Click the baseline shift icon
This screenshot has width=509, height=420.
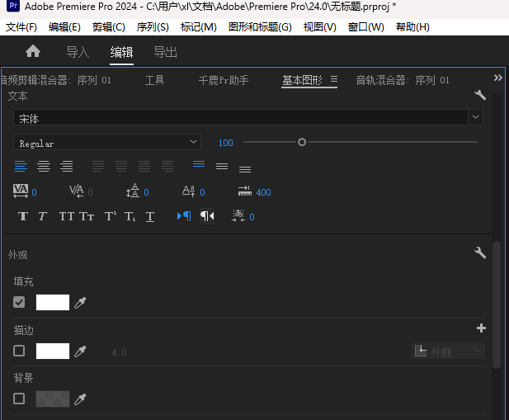click(x=189, y=191)
